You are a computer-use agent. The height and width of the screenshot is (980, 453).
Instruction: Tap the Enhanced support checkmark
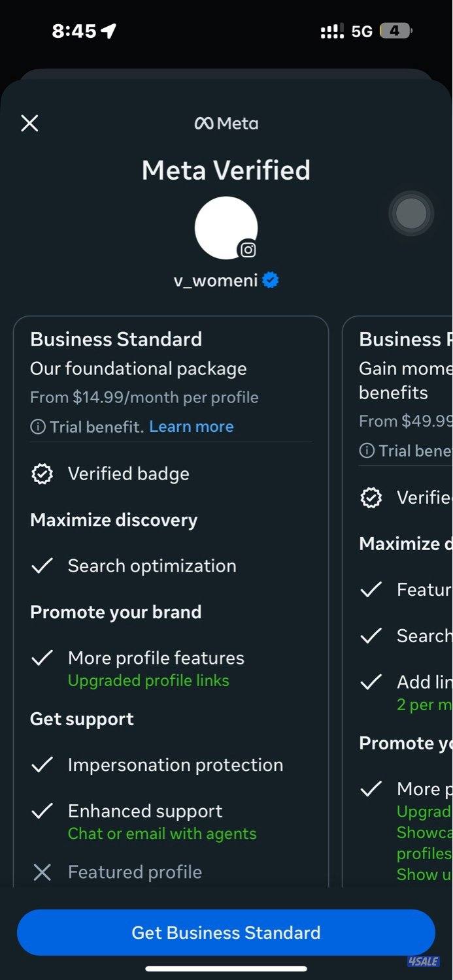(42, 811)
